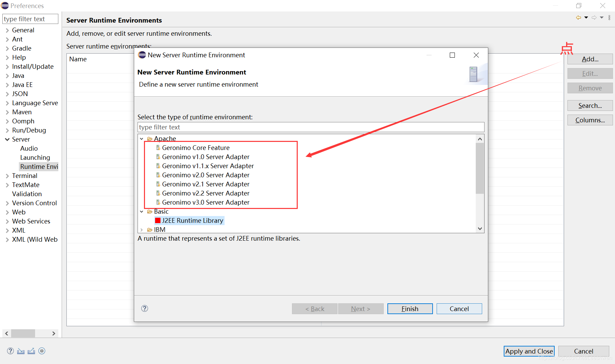This screenshot has width=615, height=364.
Task: Click the export preferences icon
Action: 31,351
